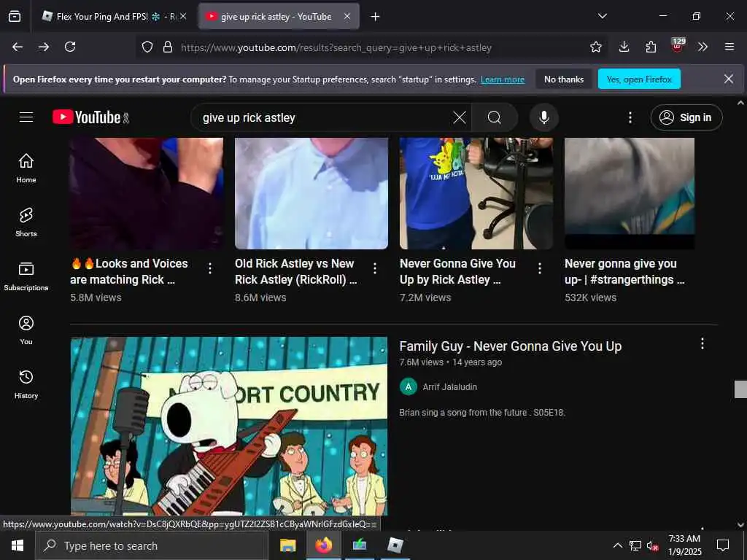747x560 pixels.
Task: Sign in to YouTube
Action: [686, 117]
